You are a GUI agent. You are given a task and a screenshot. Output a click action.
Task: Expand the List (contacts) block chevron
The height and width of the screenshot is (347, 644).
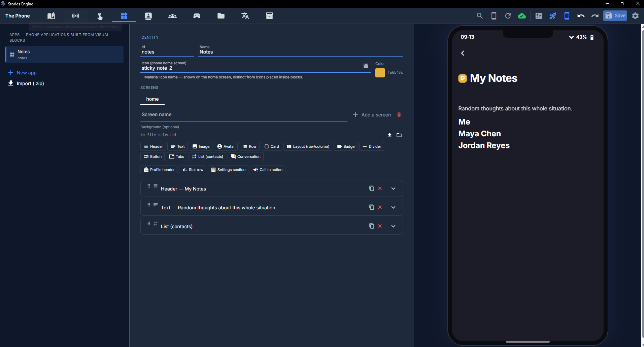click(x=393, y=226)
